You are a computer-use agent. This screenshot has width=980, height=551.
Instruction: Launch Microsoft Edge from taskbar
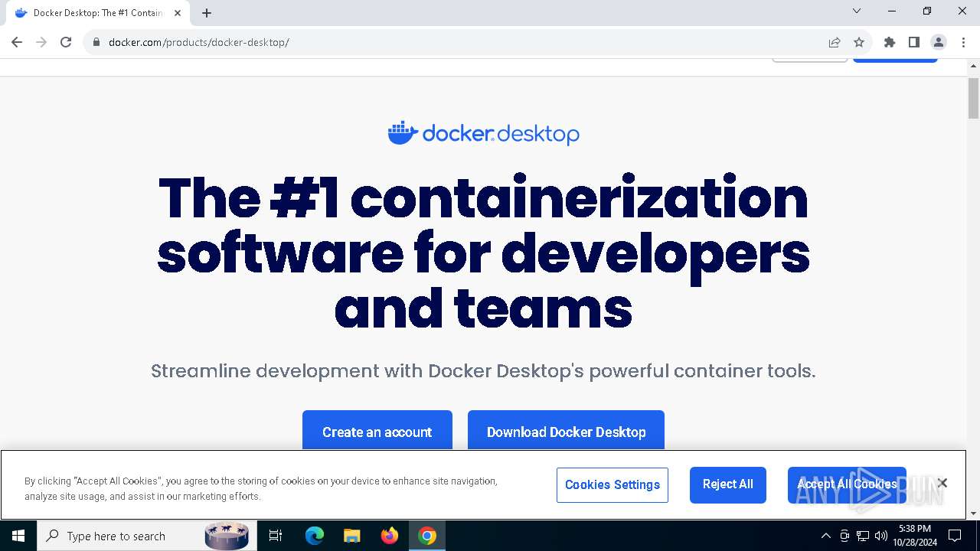315,536
